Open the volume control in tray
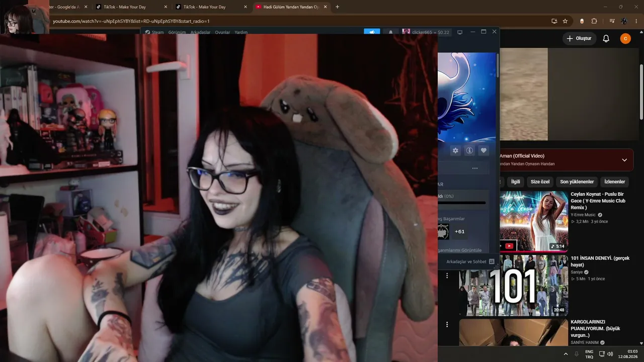The image size is (644, 362). point(610,354)
